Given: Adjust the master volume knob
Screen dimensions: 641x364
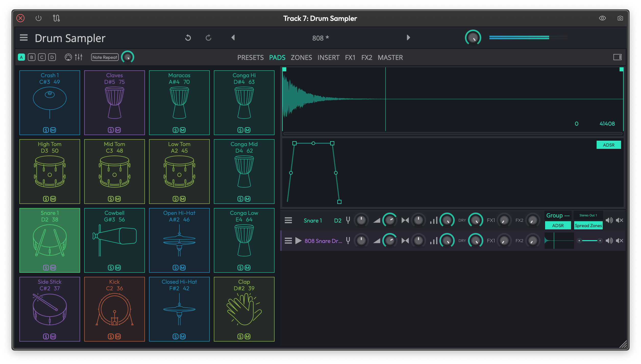Looking at the screenshot, I should (x=473, y=38).
